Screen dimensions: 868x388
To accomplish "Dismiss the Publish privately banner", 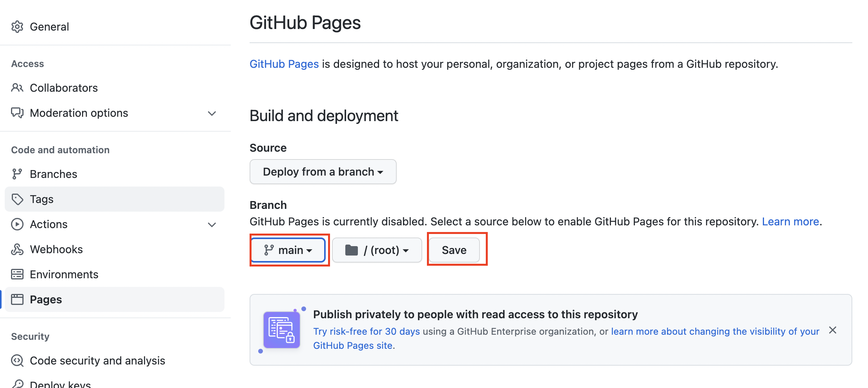I will click(833, 330).
